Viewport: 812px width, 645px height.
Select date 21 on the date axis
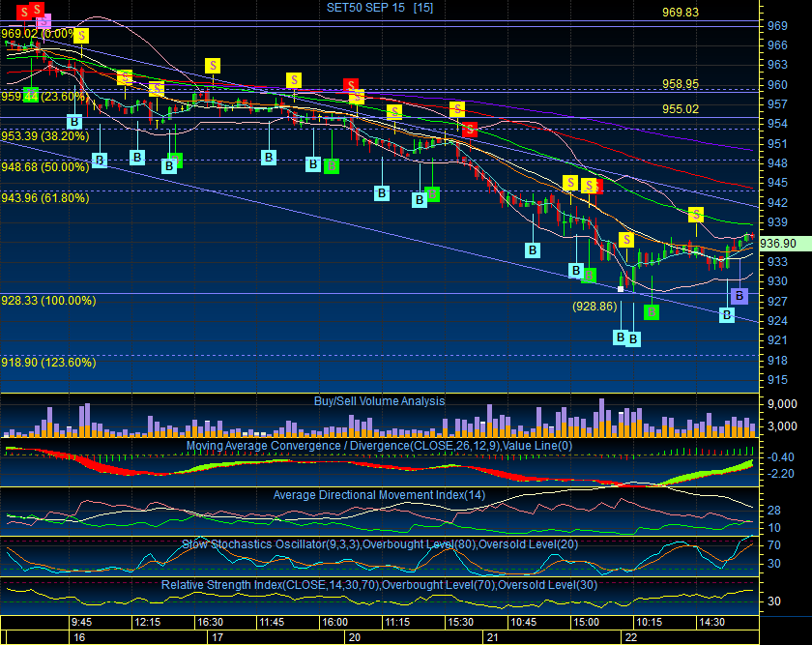[x=492, y=637]
